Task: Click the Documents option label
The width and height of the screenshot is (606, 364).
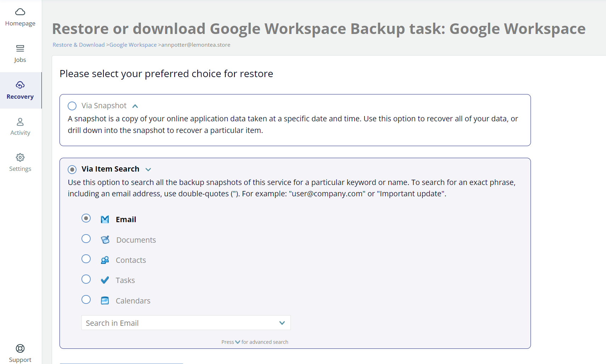Action: (136, 240)
